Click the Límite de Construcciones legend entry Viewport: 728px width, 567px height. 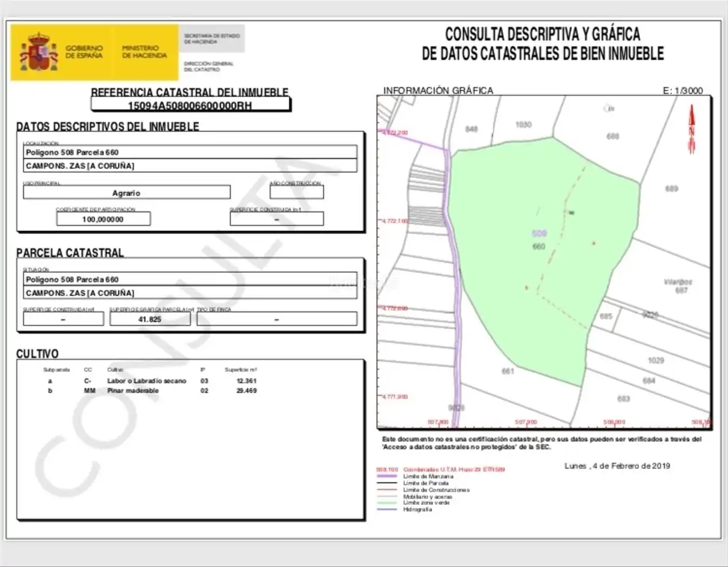click(x=436, y=490)
